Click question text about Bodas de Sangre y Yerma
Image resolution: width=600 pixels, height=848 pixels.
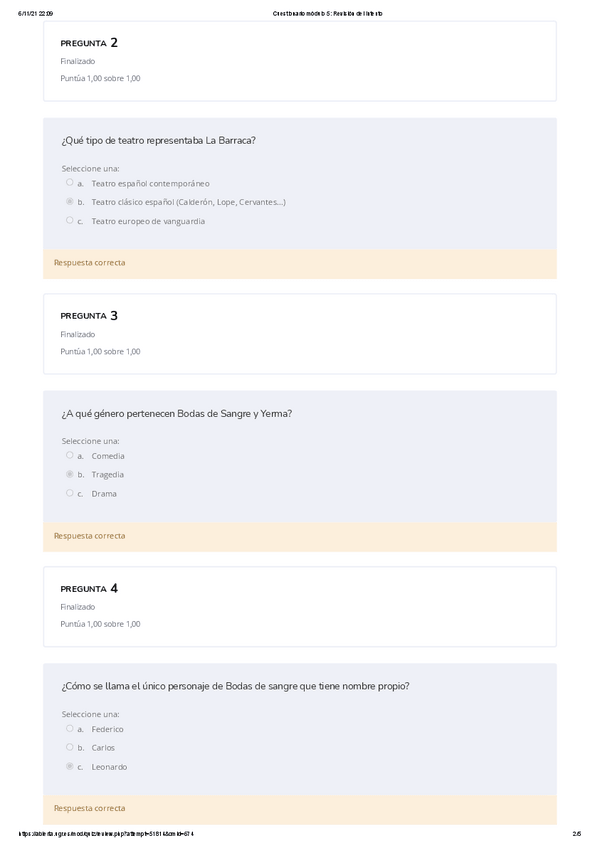coord(177,414)
